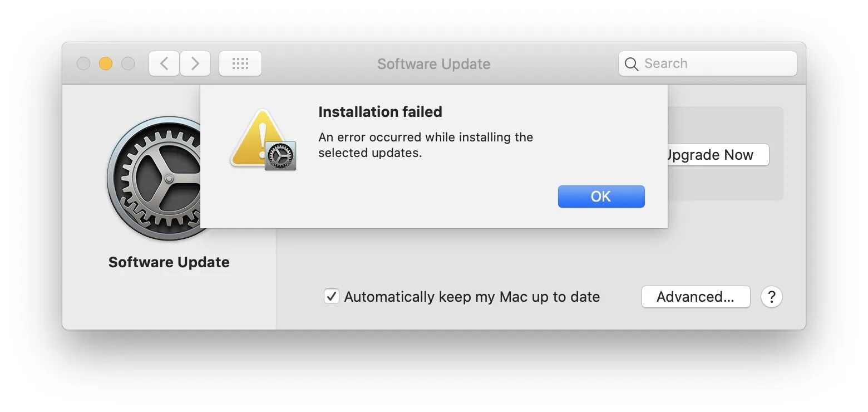Select the Installation failed heading
The image size is (868, 412).
click(x=380, y=112)
